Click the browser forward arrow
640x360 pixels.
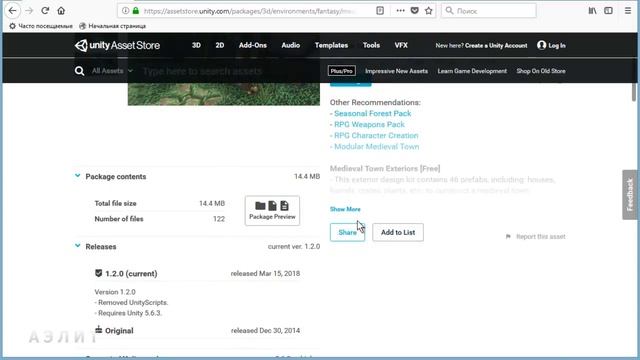[29, 11]
